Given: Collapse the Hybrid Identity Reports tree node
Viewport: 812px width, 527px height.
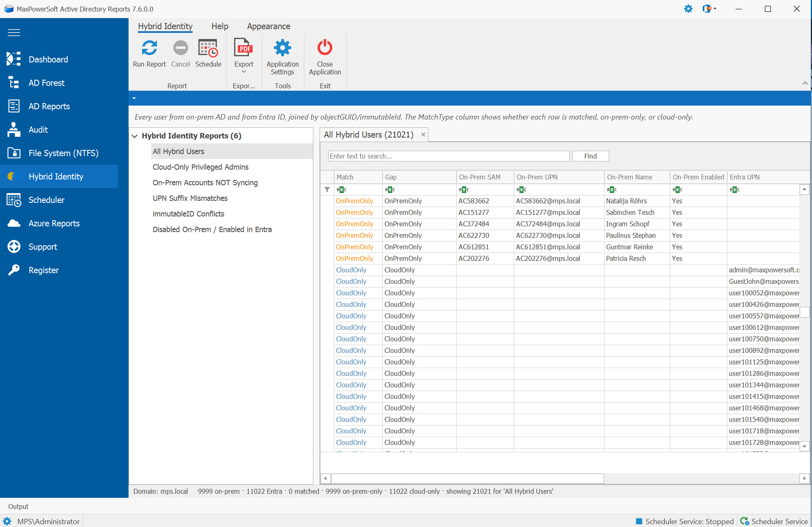Looking at the screenshot, I should 134,136.
